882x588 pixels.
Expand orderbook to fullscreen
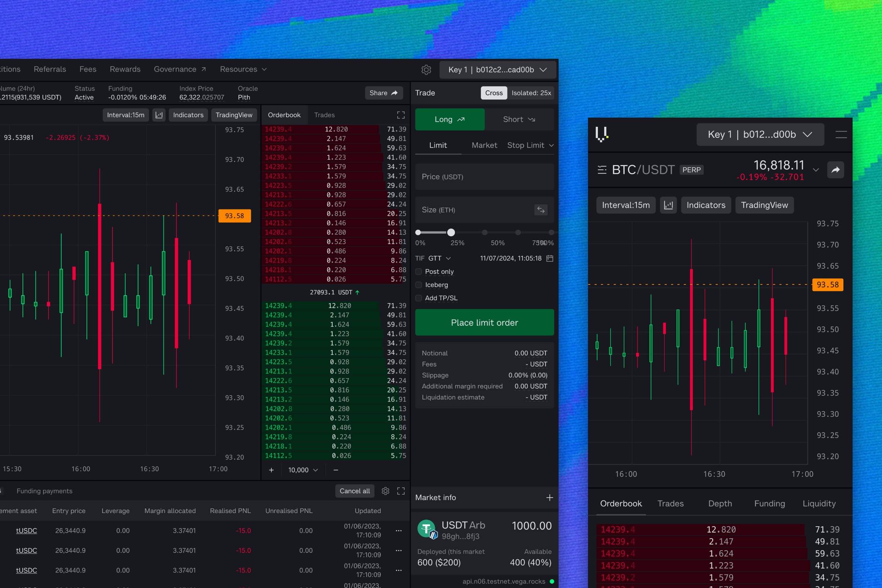[401, 115]
